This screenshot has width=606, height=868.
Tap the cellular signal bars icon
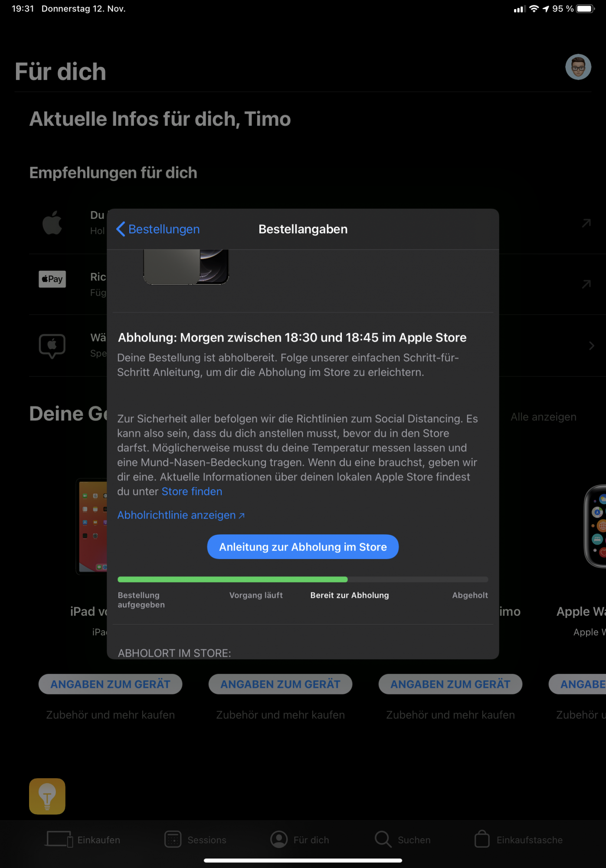click(x=519, y=9)
